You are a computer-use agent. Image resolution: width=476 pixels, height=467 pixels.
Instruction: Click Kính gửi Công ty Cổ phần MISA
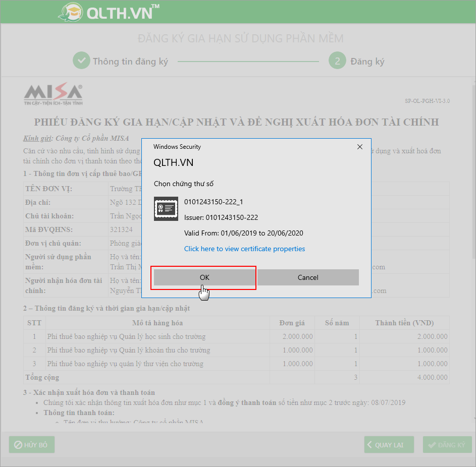76,138
